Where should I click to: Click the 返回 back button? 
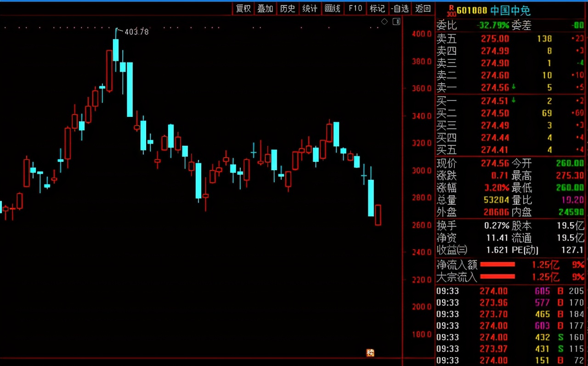(423, 9)
